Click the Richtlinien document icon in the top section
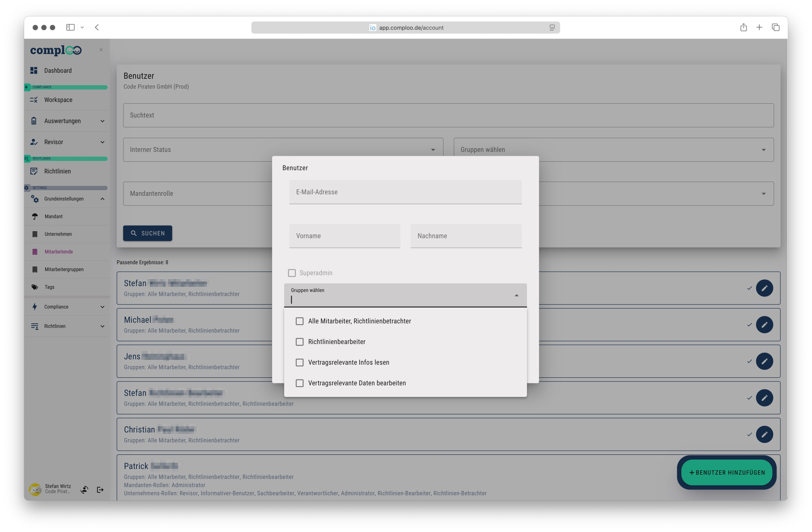812x532 pixels. 34,171
